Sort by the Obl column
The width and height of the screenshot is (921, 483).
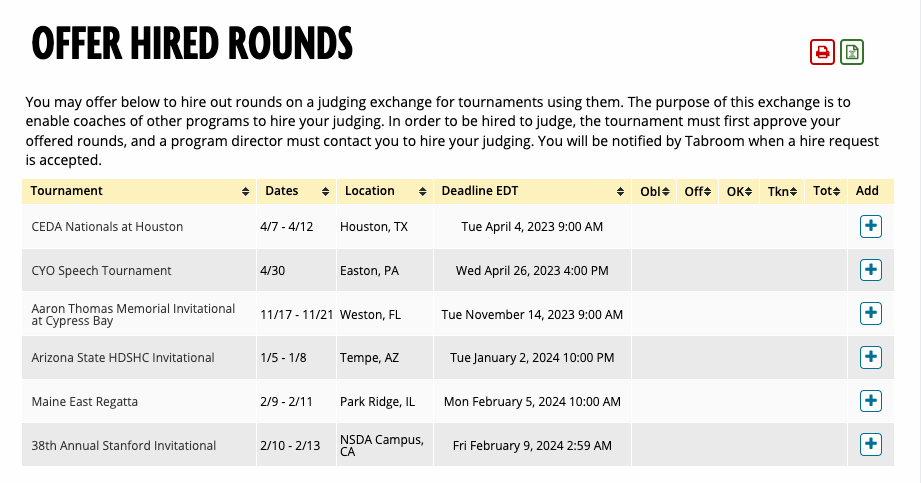click(653, 191)
